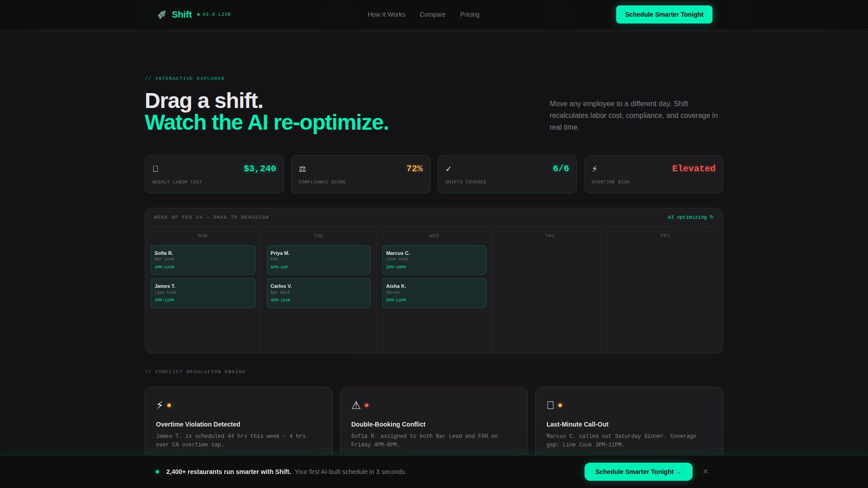Open the How It Works menu item
The width and height of the screenshot is (868, 488).
pyautogui.click(x=386, y=14)
